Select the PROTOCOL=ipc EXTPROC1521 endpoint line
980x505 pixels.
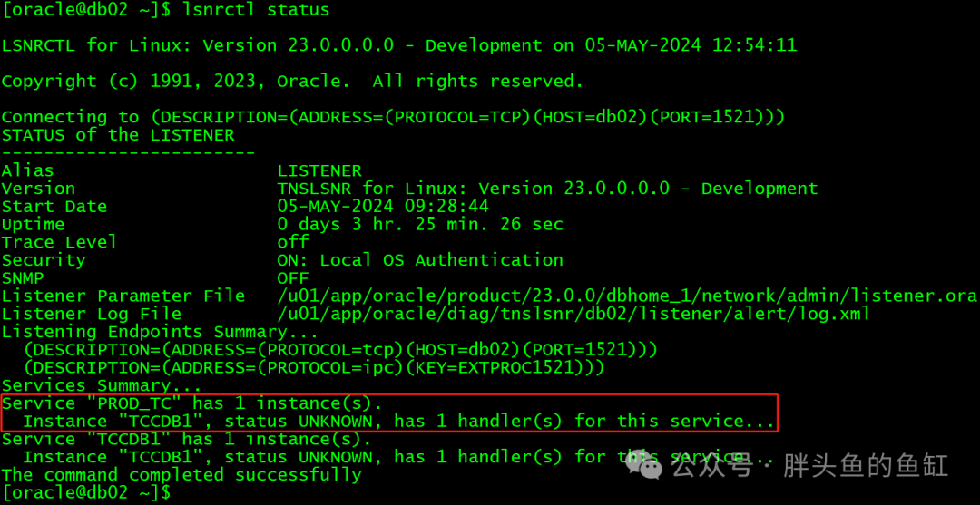[314, 368]
